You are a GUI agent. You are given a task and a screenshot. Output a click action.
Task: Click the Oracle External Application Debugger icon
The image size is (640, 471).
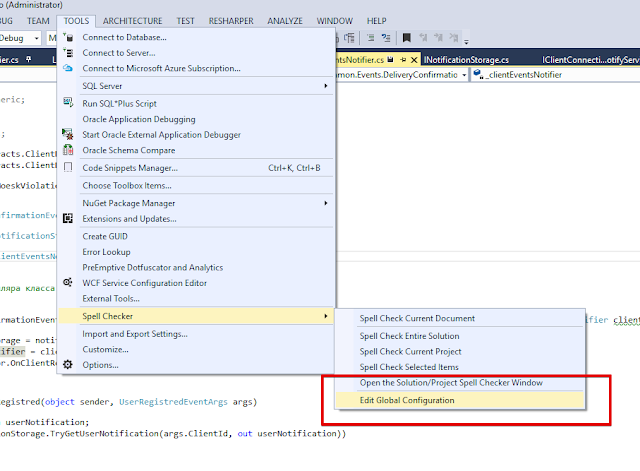point(68,134)
